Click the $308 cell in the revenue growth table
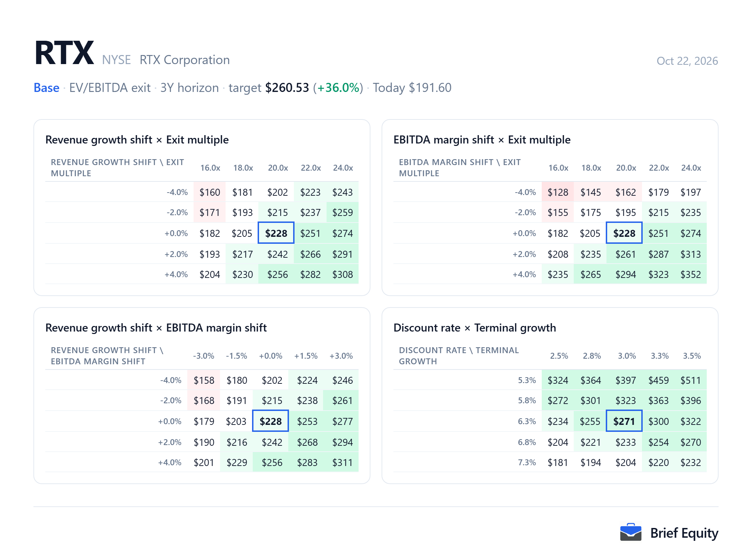The image size is (752, 560). pos(343,274)
